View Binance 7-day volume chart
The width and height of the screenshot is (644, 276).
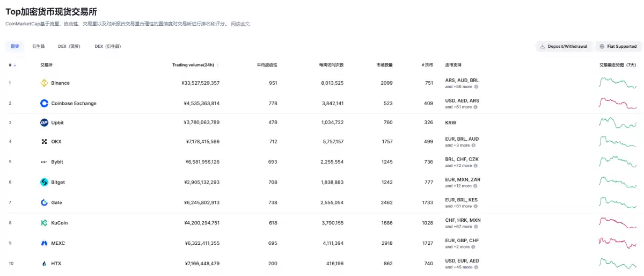618,83
